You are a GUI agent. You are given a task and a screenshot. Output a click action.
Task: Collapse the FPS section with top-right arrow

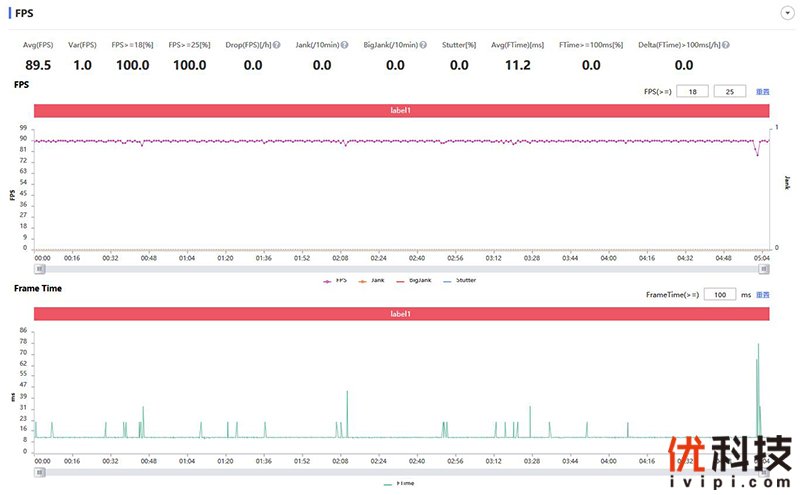[786, 13]
